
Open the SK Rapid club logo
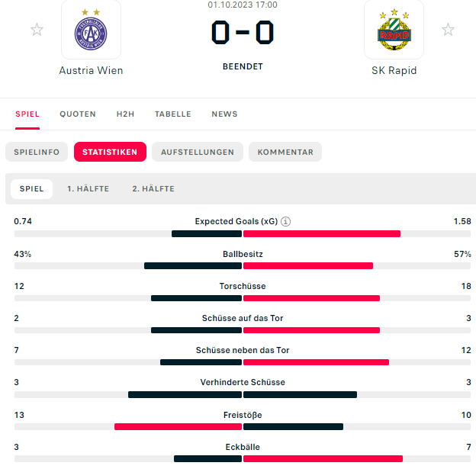pos(394,30)
